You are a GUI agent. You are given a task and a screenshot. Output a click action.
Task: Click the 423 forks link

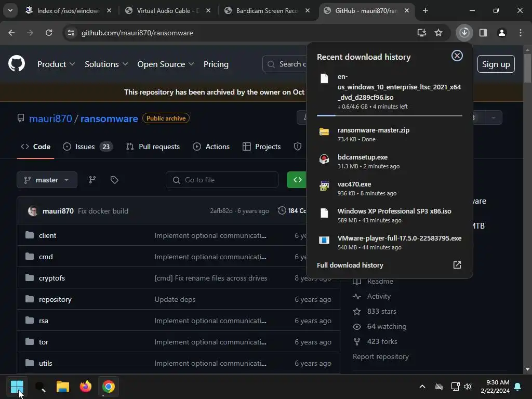tap(382, 341)
